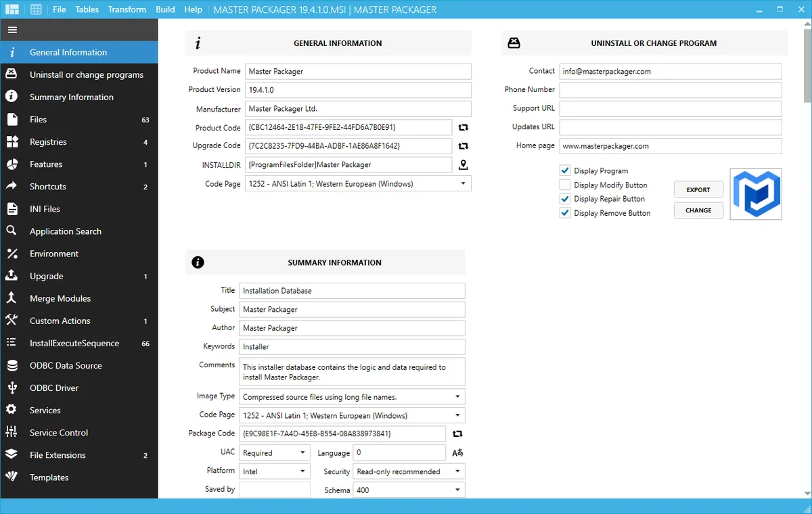The width and height of the screenshot is (812, 514).
Task: Click the Home page URL field
Action: coord(671,146)
